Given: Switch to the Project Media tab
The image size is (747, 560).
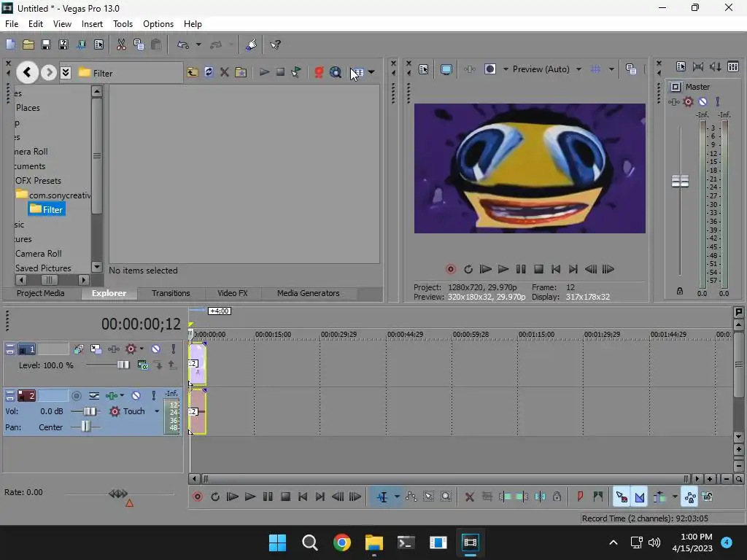Looking at the screenshot, I should (41, 293).
